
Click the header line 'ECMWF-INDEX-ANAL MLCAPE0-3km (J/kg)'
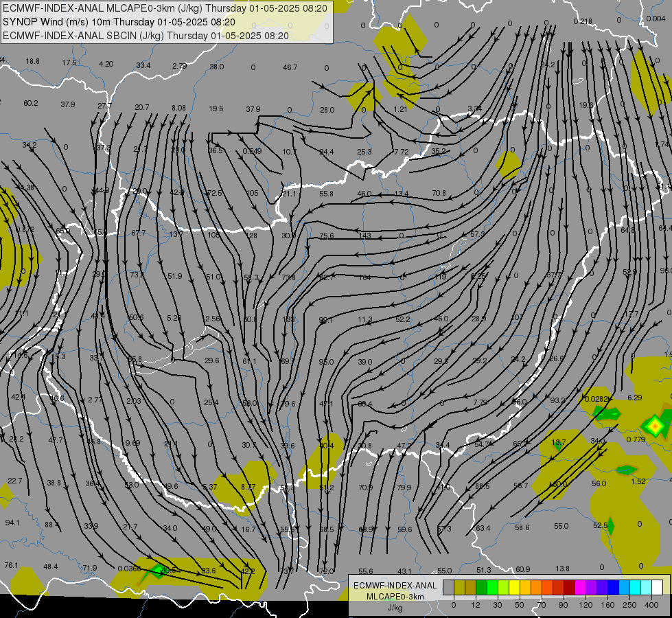coord(165,8)
